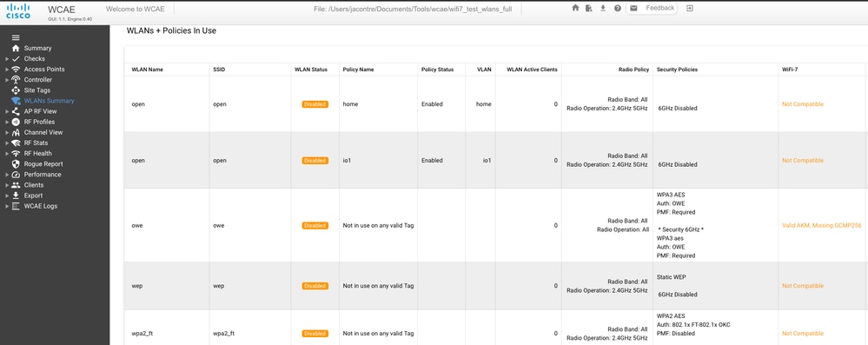This screenshot has width=868, height=345.
Task: Click 'Valid AKM, Missing GCMP256' text
Action: [x=821, y=225]
